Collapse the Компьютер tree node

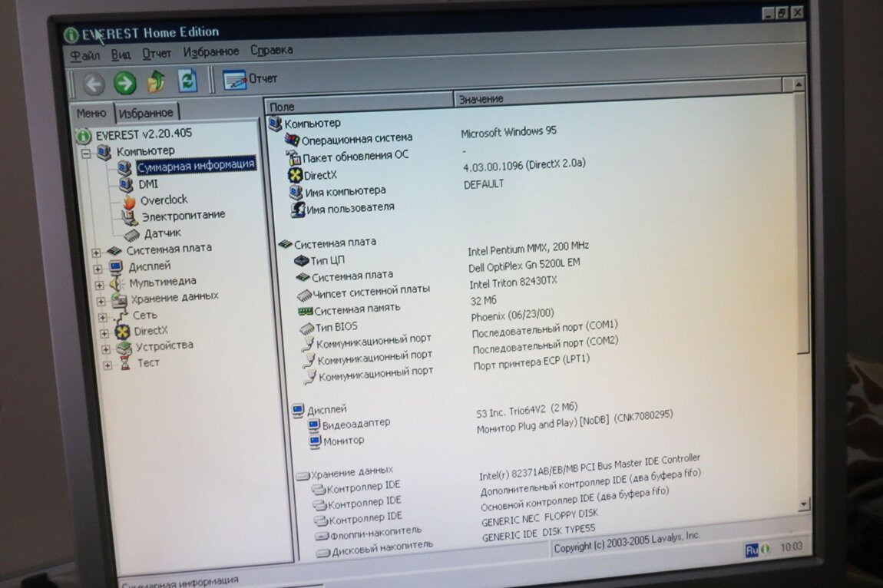[x=86, y=153]
